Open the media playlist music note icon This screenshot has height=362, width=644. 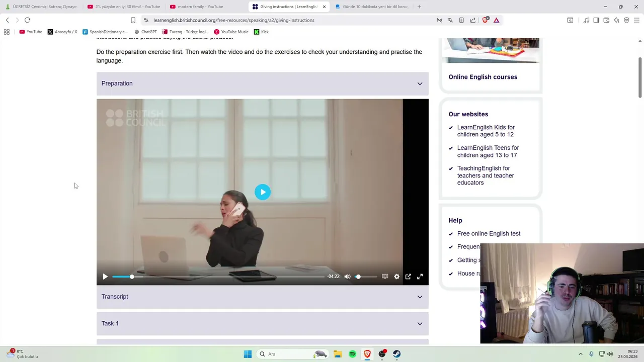[586, 20]
